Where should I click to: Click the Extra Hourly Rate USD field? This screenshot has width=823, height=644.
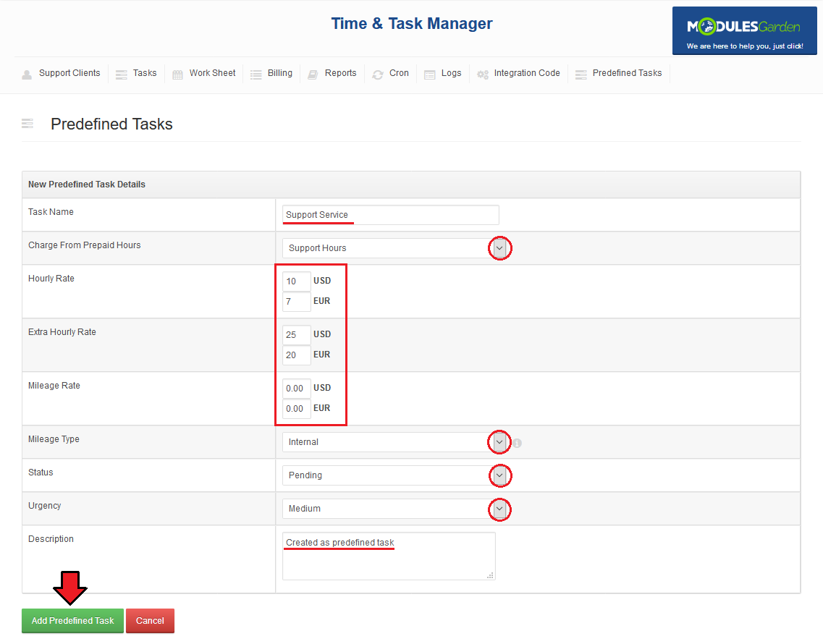[x=297, y=335]
